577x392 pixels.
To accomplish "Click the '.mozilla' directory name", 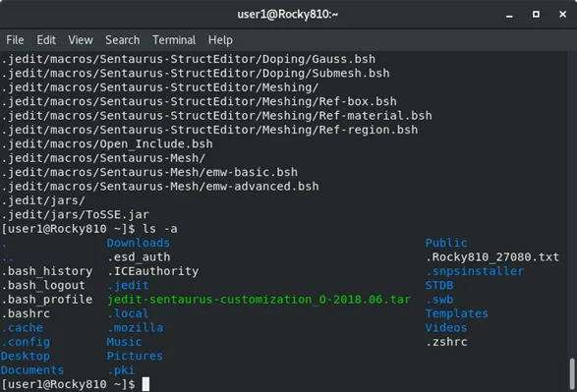I will (135, 327).
